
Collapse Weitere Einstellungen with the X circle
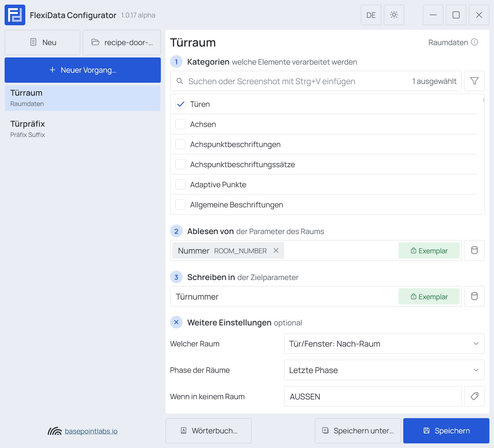176,322
